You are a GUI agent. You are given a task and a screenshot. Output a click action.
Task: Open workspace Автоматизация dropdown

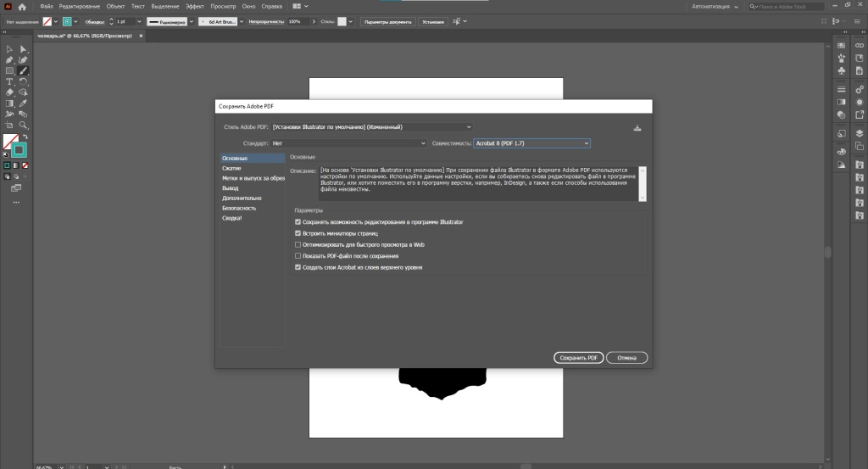click(x=715, y=7)
